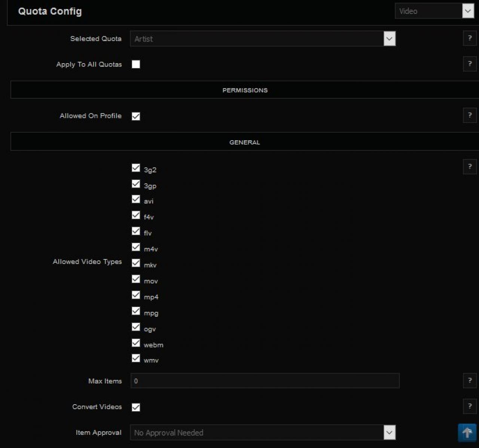Click the GENERAL section header
This screenshot has height=448, width=479.
click(x=245, y=142)
